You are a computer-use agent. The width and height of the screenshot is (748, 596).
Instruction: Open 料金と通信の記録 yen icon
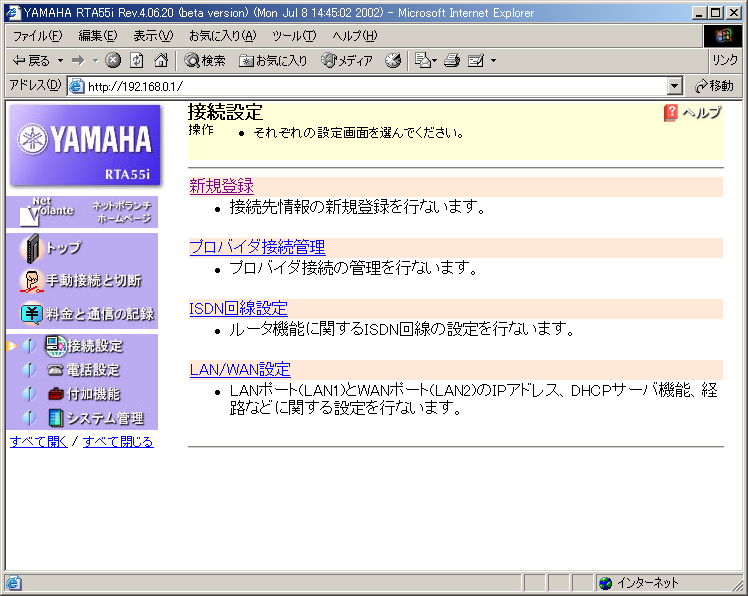point(32,314)
